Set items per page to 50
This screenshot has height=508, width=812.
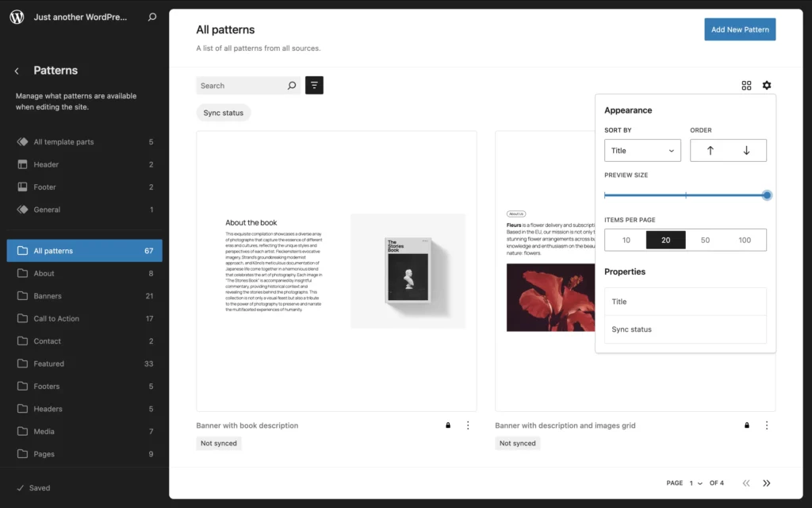click(x=705, y=240)
